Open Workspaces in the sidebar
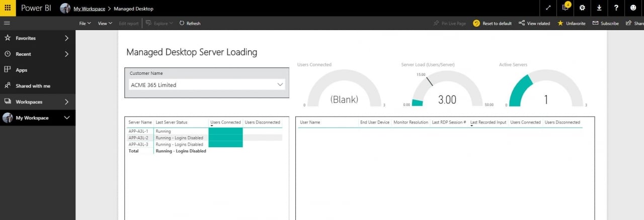Viewport: 644px width, 220px height. [x=38, y=102]
